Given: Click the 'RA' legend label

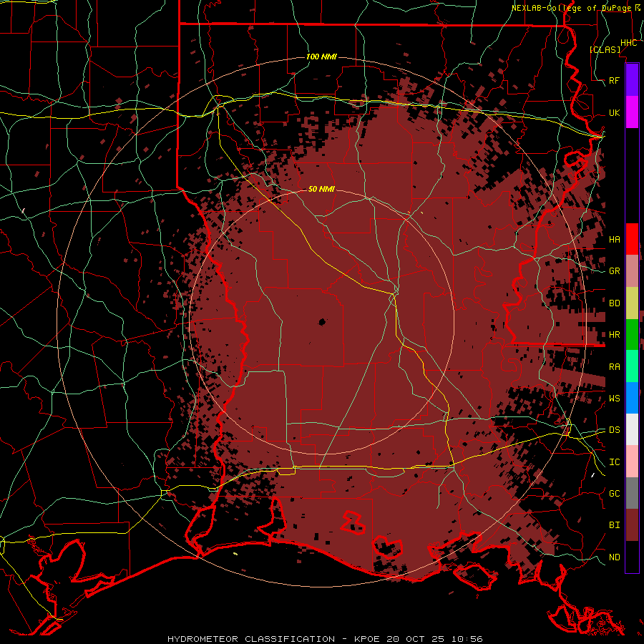Looking at the screenshot, I should (x=615, y=367).
